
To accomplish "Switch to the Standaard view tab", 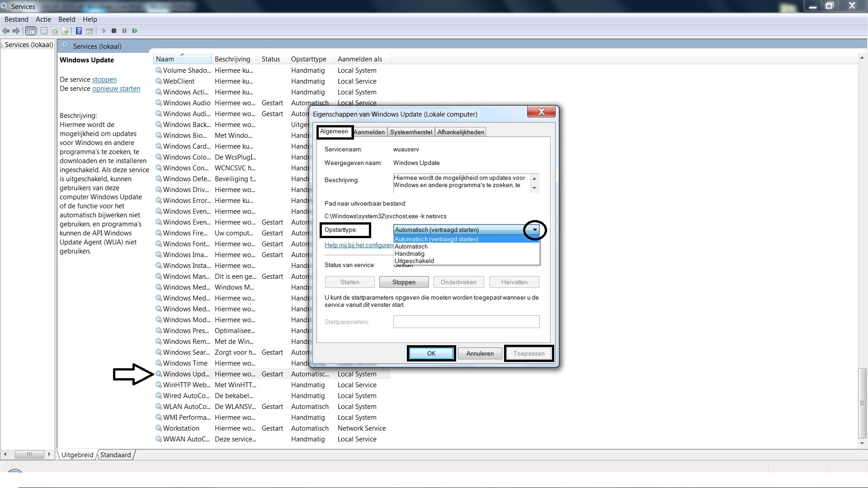I will click(x=116, y=455).
